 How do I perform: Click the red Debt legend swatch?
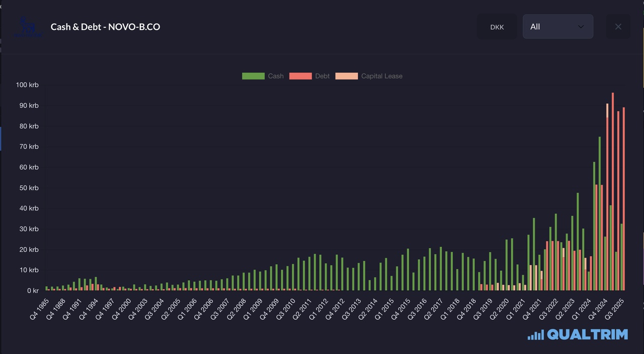pyautogui.click(x=300, y=76)
